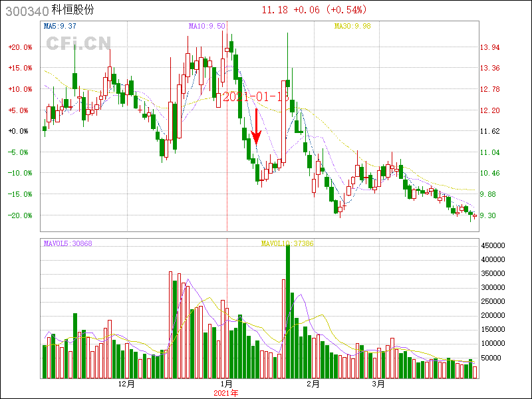
Task: Click the MAVOL5:30868 volume label
Action: pos(68,244)
